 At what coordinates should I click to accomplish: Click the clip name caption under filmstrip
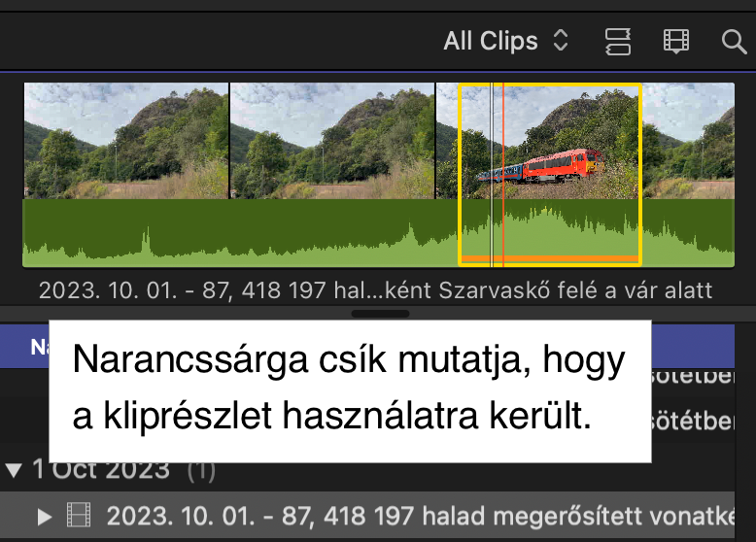pos(376,290)
